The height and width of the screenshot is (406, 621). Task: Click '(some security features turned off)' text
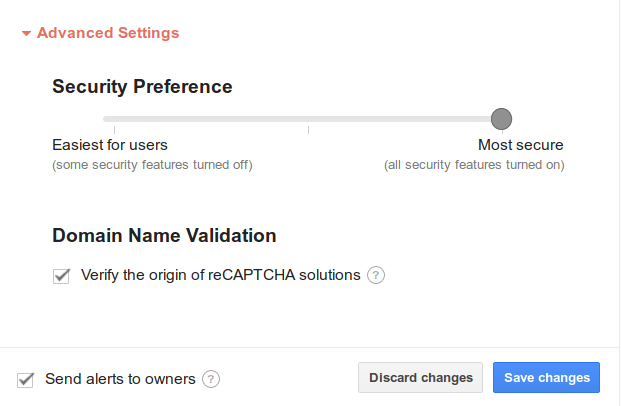(x=152, y=164)
